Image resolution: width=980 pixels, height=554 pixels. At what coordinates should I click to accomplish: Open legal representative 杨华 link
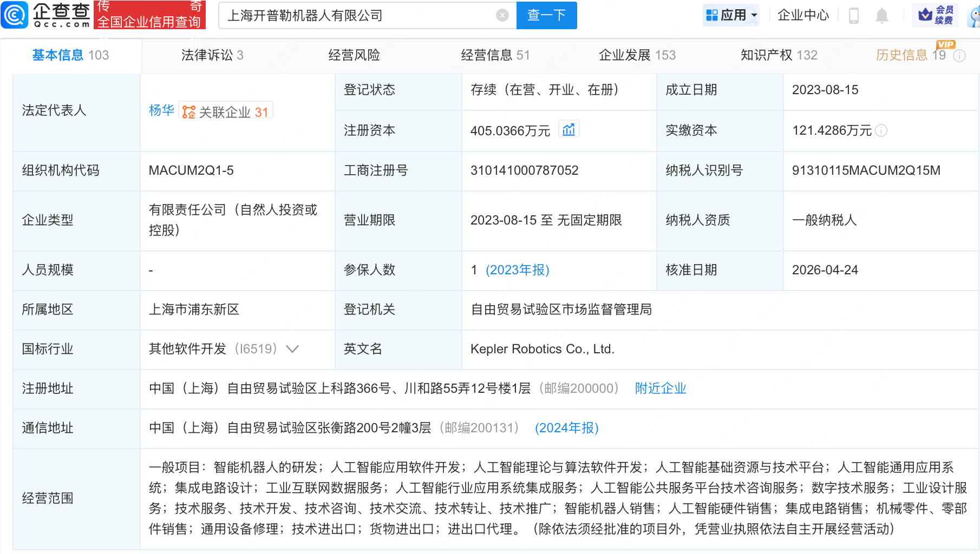pyautogui.click(x=161, y=110)
